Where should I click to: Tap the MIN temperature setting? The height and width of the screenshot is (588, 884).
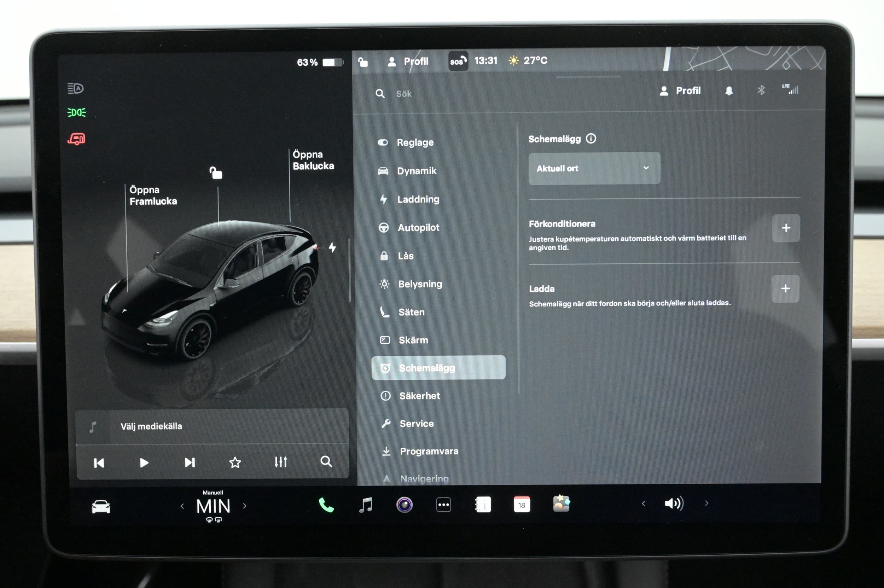213,506
